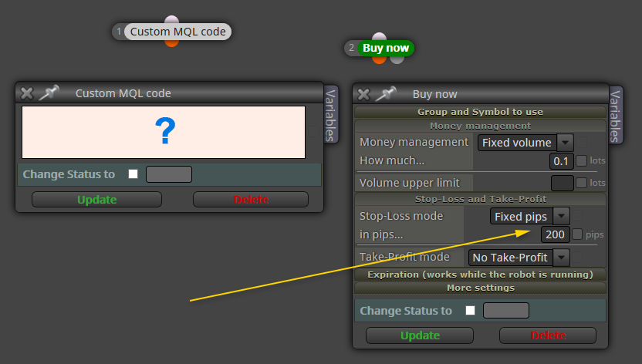Click Update in Custom MQL code panel
Viewport: 642px width, 364px height.
(96, 200)
